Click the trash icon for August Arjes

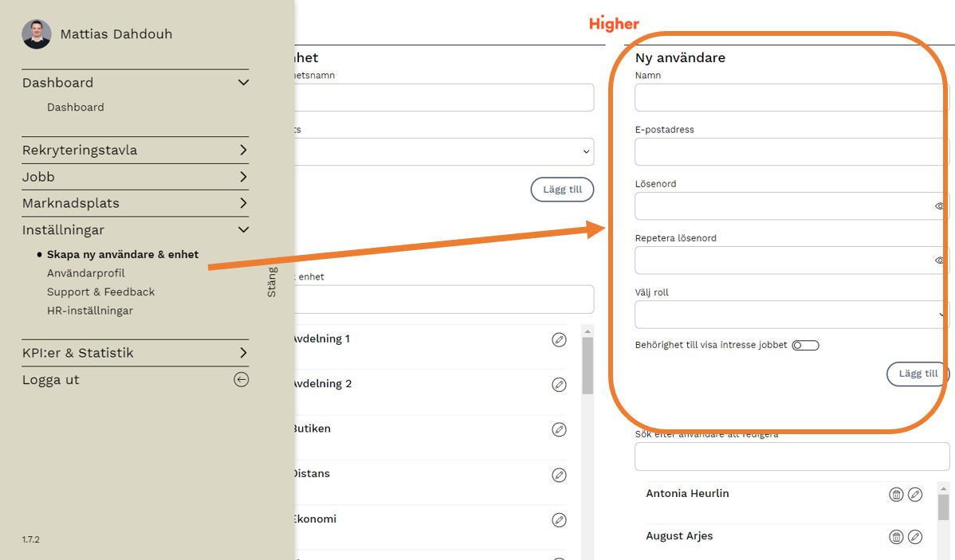click(x=896, y=537)
